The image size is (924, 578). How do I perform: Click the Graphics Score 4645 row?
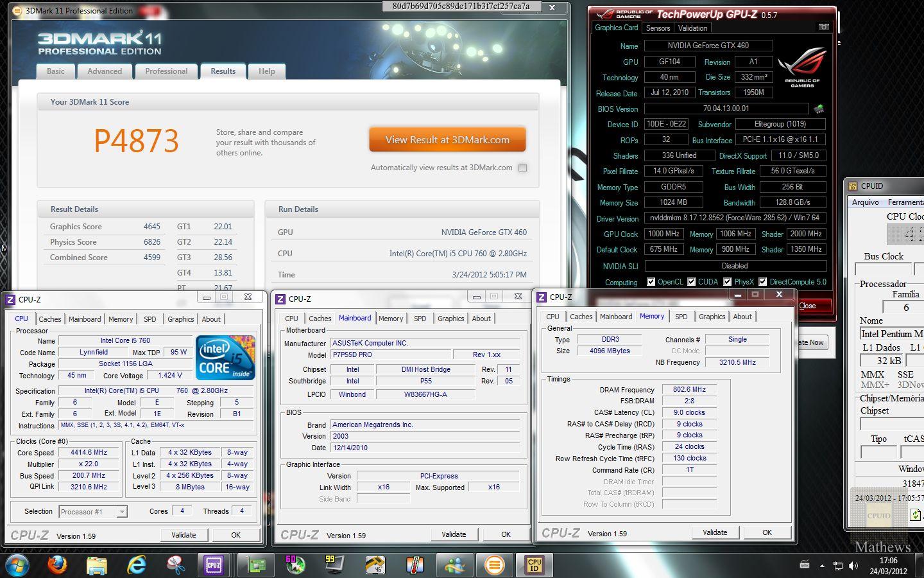point(105,227)
